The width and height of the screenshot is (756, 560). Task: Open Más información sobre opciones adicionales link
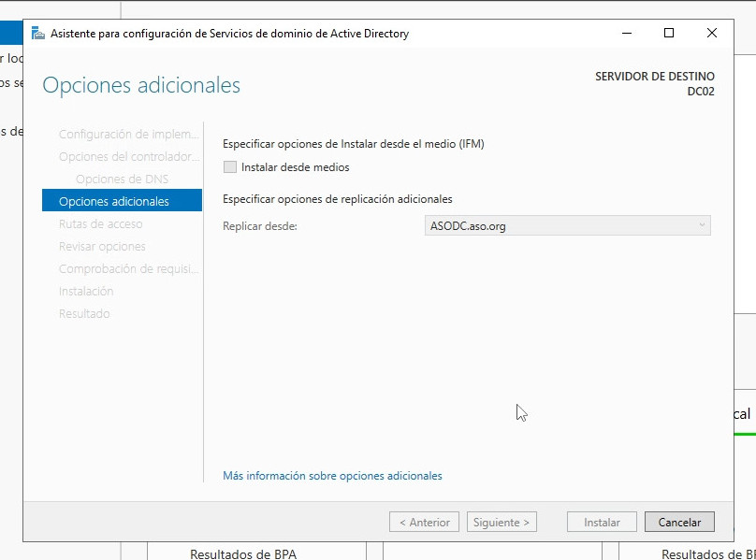332,476
